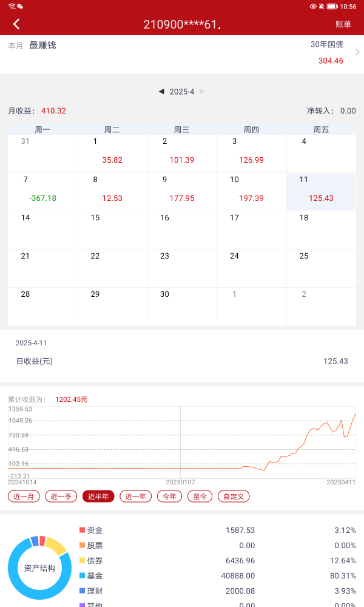Select April 10 calendar day
Viewport: 364px width, 607px height.
[x=251, y=191]
